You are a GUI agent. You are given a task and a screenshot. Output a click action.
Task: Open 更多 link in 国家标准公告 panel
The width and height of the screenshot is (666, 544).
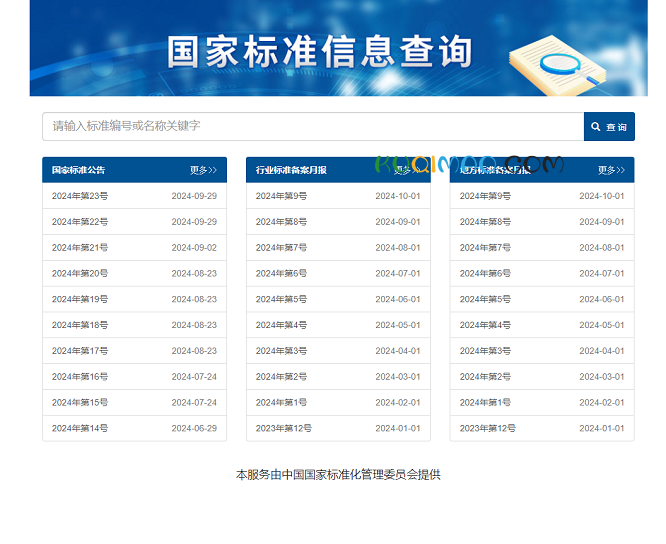pyautogui.click(x=203, y=170)
